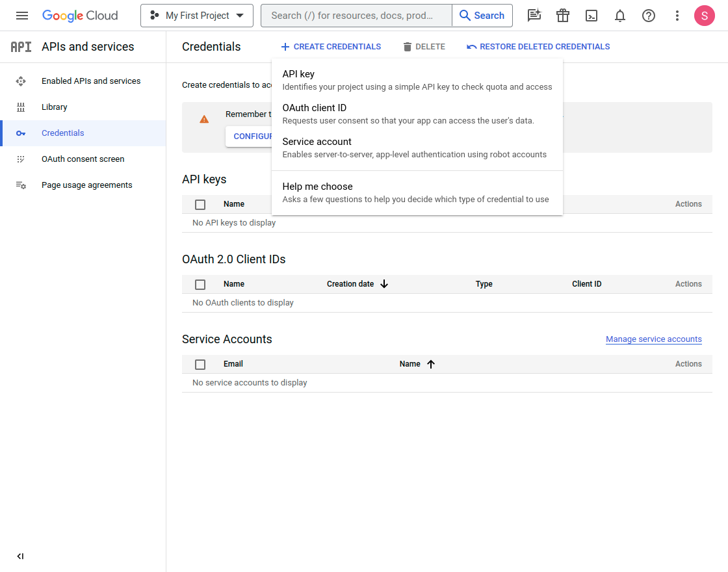Open the free trial gift icon
Screen dimensions: 728x572
click(563, 16)
